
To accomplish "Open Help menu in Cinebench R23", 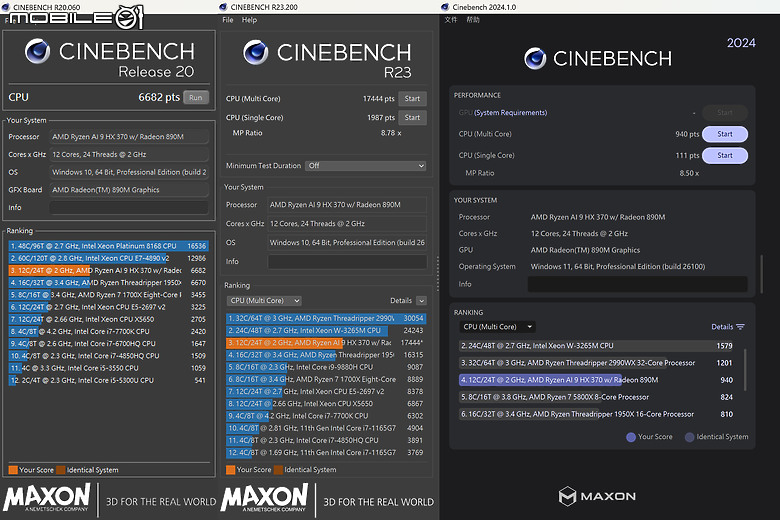I will pyautogui.click(x=249, y=20).
